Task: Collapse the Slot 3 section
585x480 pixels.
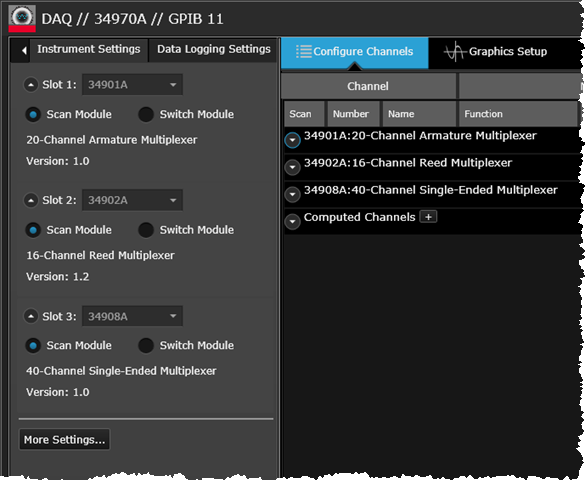Action: (31, 317)
